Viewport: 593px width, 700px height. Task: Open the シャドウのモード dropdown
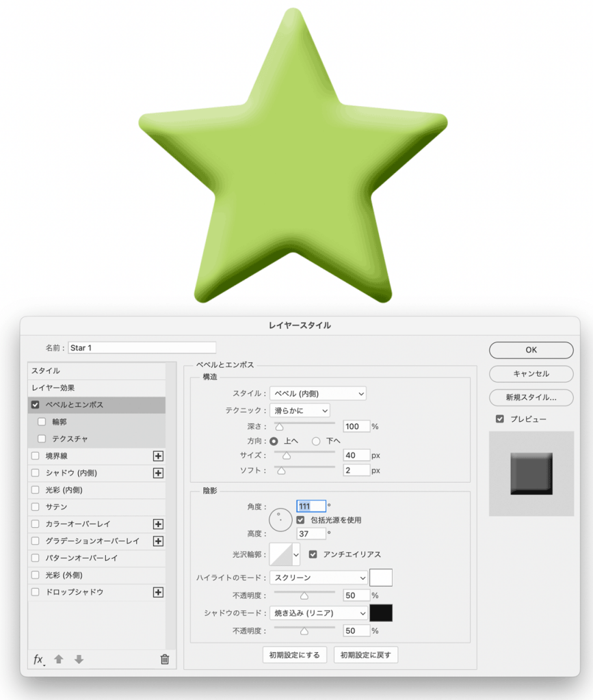[318, 613]
